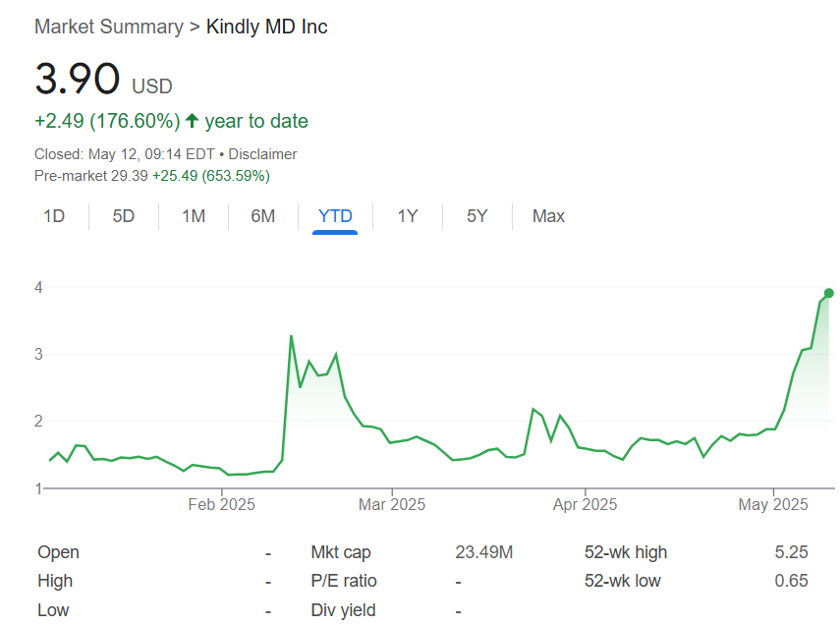The height and width of the screenshot is (626, 840).
Task: Click the Kindly MD Inc title
Action: (x=267, y=27)
